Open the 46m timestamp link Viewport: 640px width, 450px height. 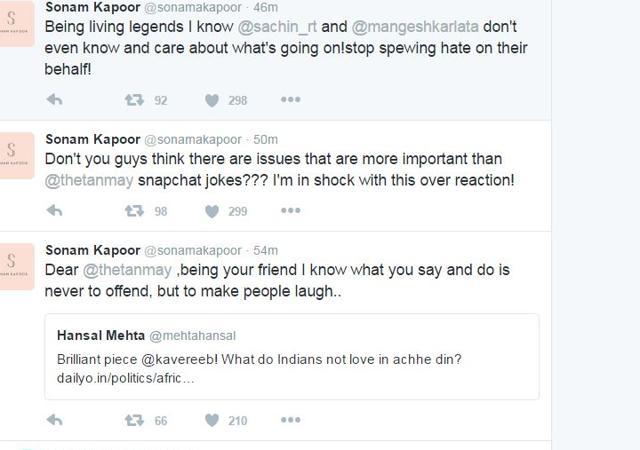point(265,7)
